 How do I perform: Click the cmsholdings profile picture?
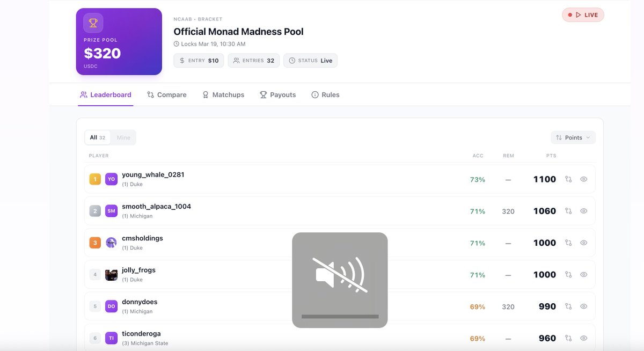pos(111,243)
